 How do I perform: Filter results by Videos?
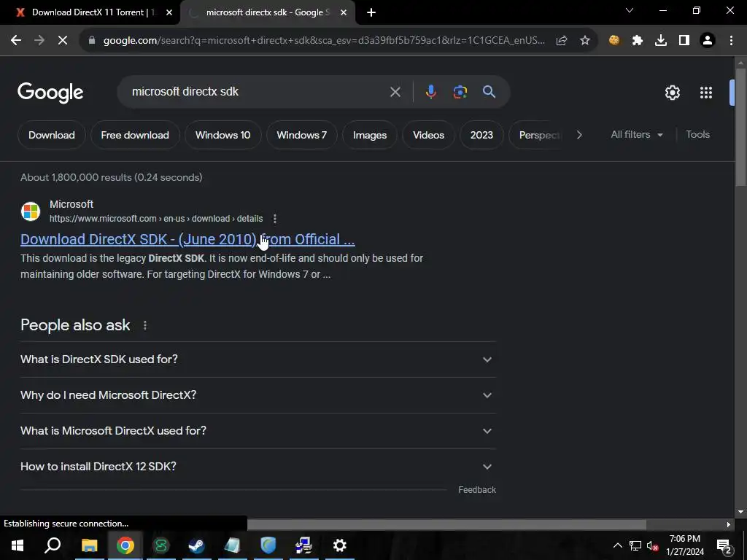(428, 135)
